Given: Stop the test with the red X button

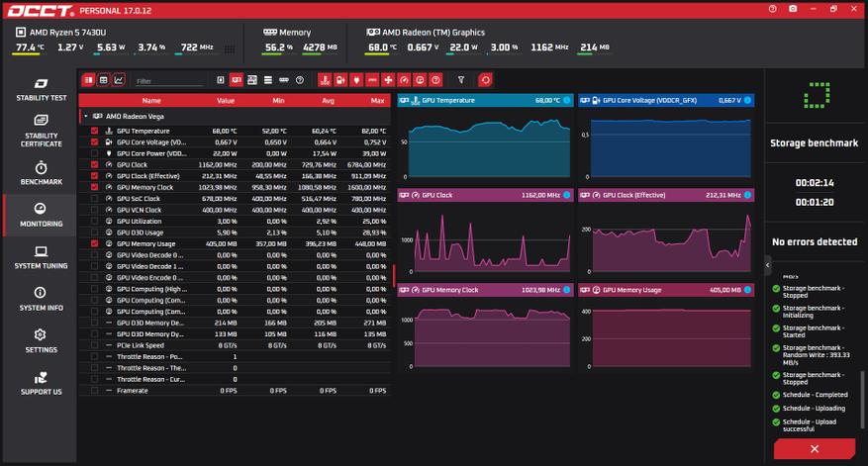Looking at the screenshot, I should tap(815, 449).
